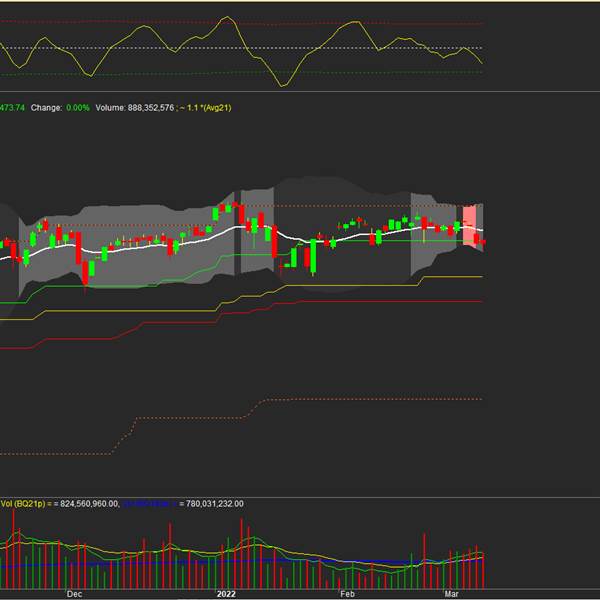Image resolution: width=600 pixels, height=600 pixels.
Task: Click the Mar label on time axis
Action: pyautogui.click(x=451, y=594)
